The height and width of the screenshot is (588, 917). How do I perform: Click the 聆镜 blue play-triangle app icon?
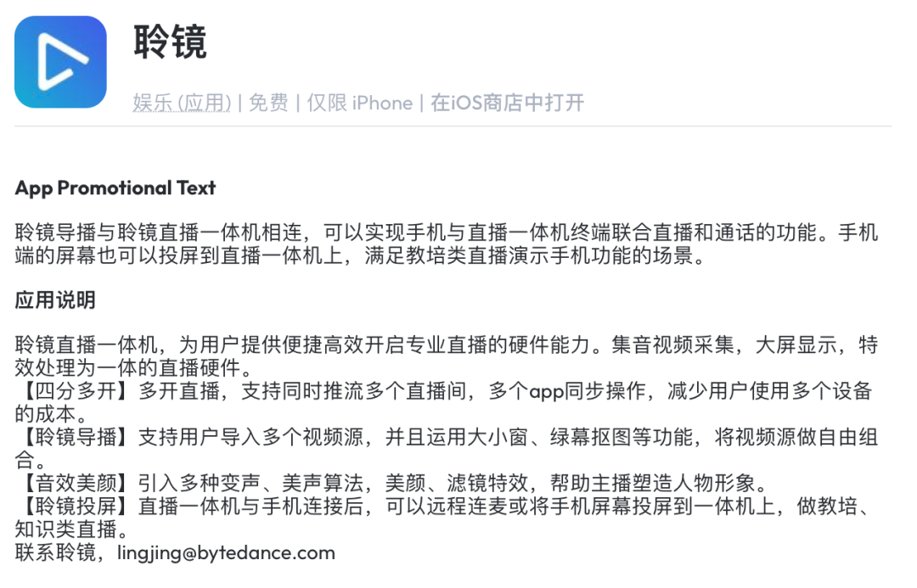coord(60,62)
